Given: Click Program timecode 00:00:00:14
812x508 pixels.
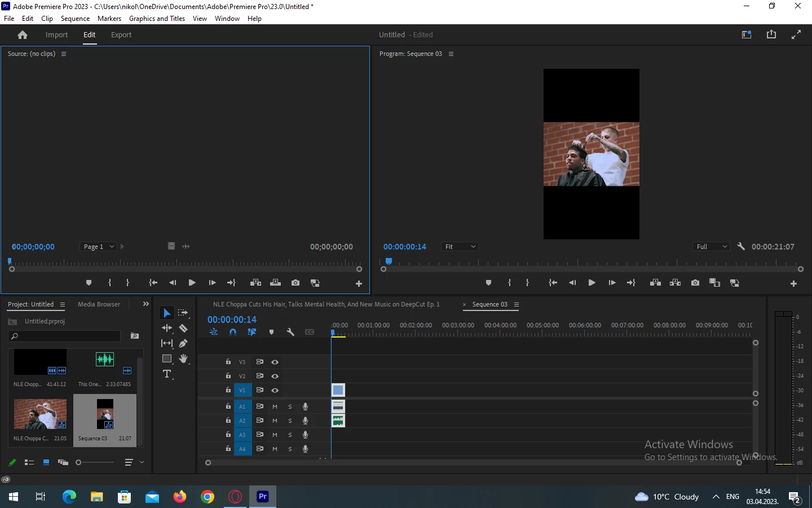Looking at the screenshot, I should (x=405, y=247).
